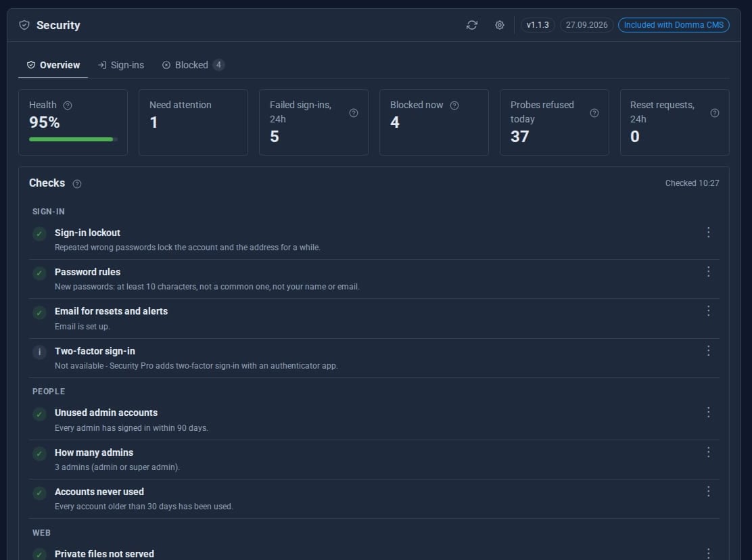Click the Accounts never used title
The image size is (752, 560).
tap(99, 492)
